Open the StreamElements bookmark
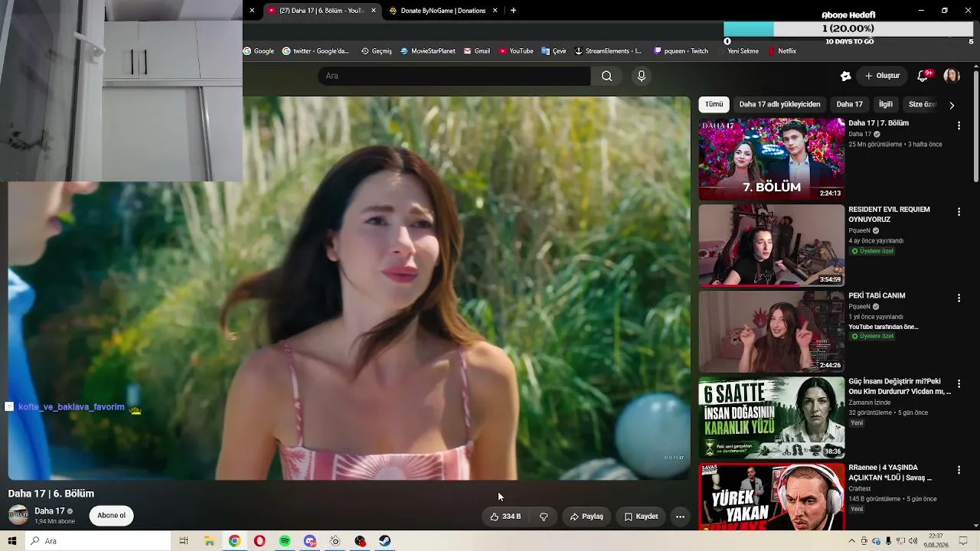Screen dimensions: 980x551 pyautogui.click(x=608, y=51)
